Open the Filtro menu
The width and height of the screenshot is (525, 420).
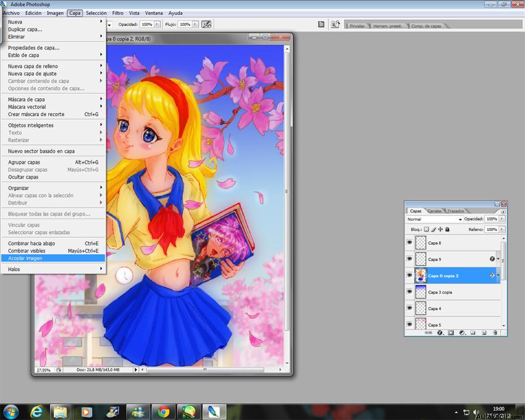pyautogui.click(x=117, y=13)
